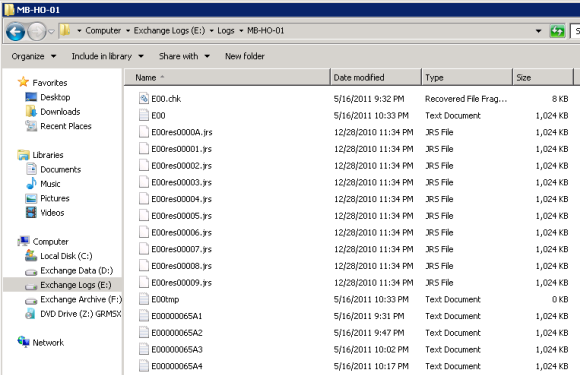Select the Libraries icon in sidebar
Viewport: 580px width, 375px height.
(23, 155)
